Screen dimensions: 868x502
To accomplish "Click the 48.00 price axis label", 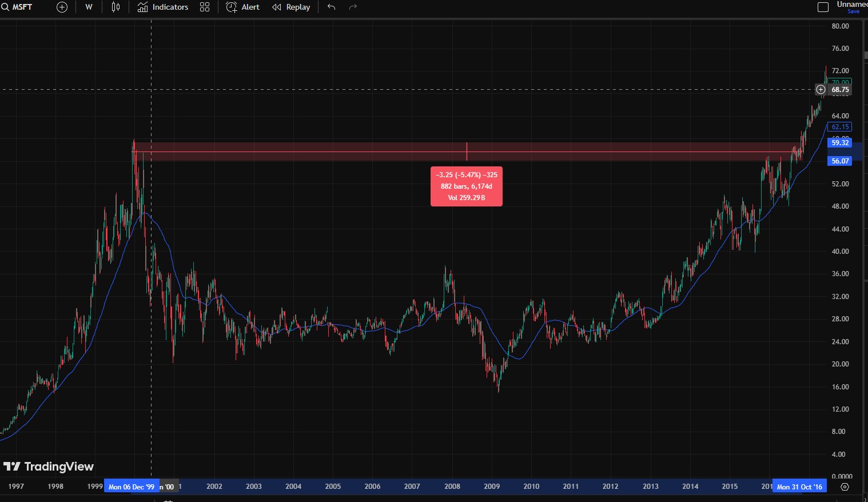I will pos(840,206).
